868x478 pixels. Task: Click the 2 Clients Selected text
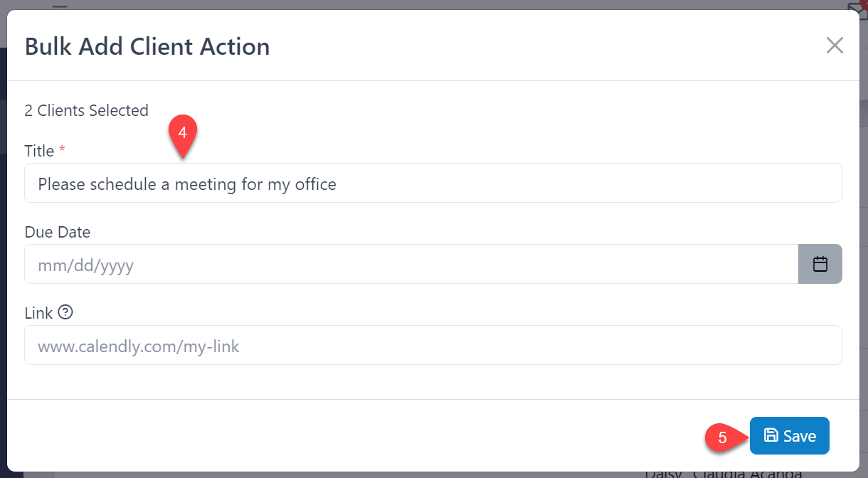coord(86,110)
